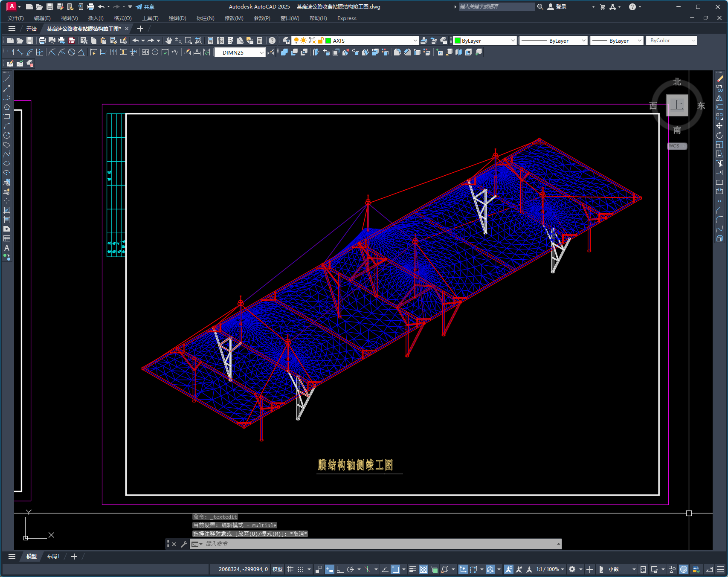Toggle Dynamic Input in status bar
The image size is (728, 577).
tap(330, 569)
